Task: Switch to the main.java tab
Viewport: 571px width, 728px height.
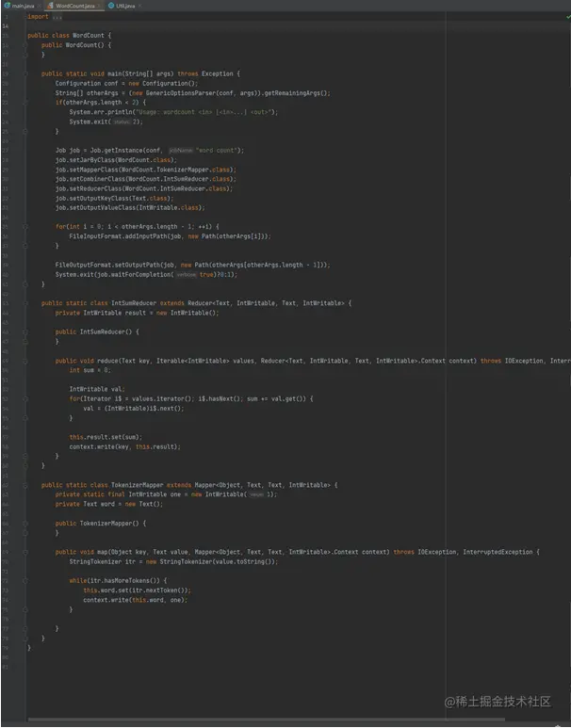Action: click(23, 6)
